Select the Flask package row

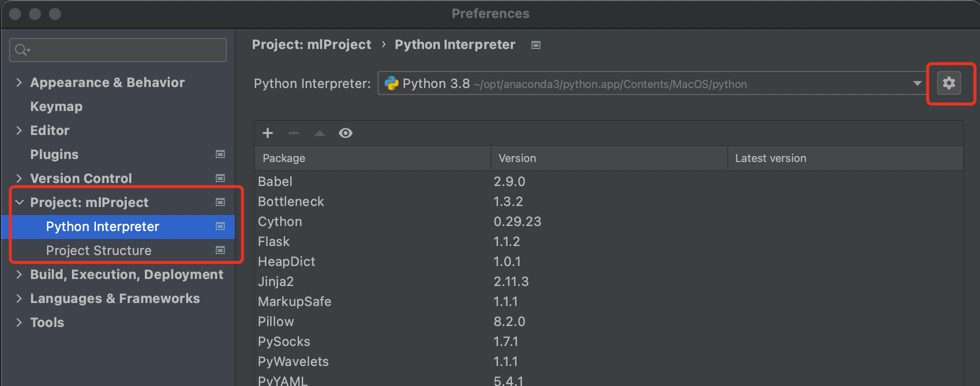pyautogui.click(x=274, y=241)
